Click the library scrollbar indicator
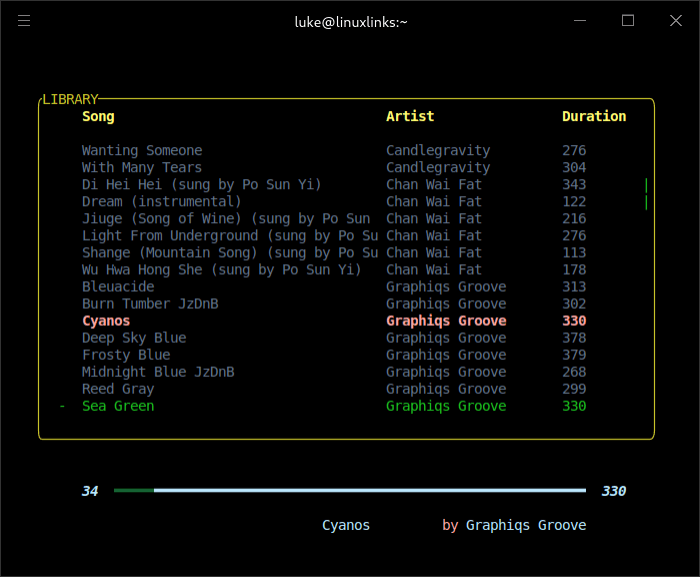The width and height of the screenshot is (700, 577). [x=646, y=194]
